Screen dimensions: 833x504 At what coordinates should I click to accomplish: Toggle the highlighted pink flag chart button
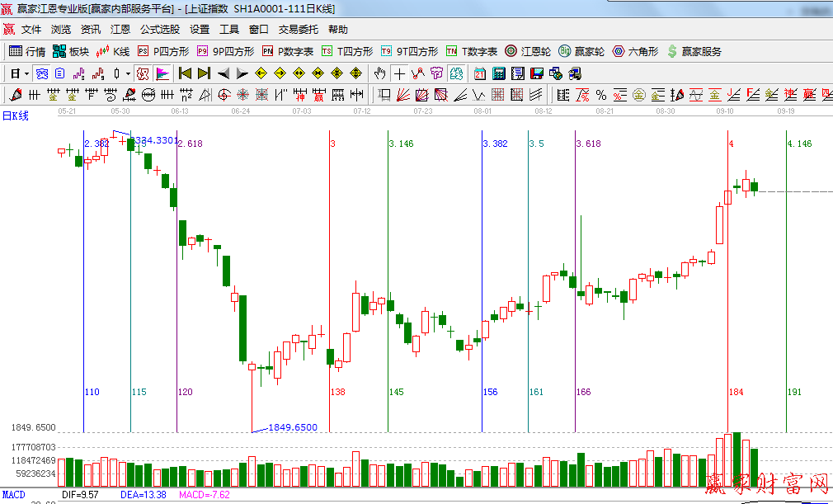162,73
